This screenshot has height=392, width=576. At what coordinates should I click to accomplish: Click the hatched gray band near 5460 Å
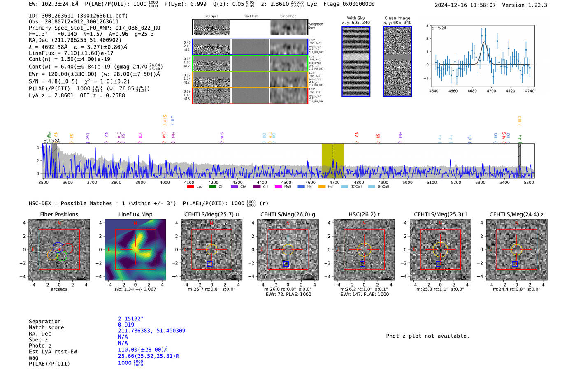click(x=520, y=160)
